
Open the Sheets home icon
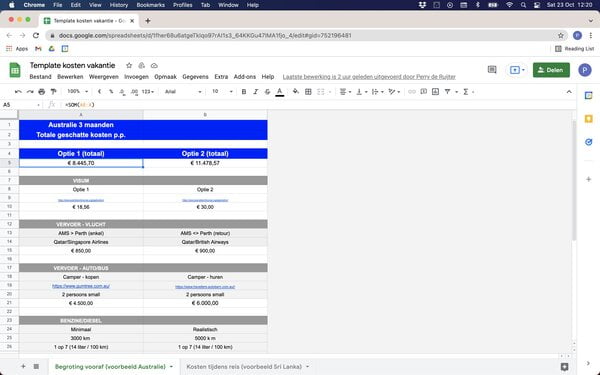click(x=15, y=70)
